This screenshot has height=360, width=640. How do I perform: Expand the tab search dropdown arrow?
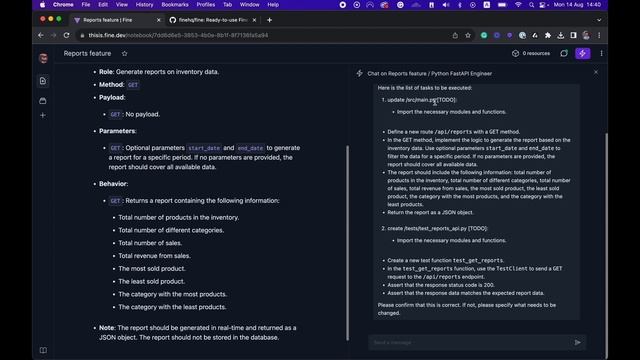click(599, 20)
